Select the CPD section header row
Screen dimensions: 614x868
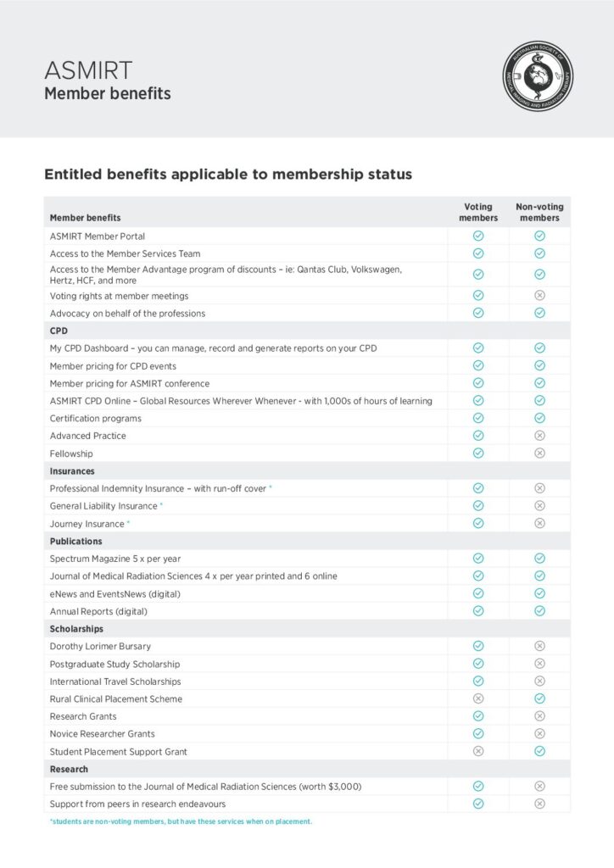click(x=307, y=331)
